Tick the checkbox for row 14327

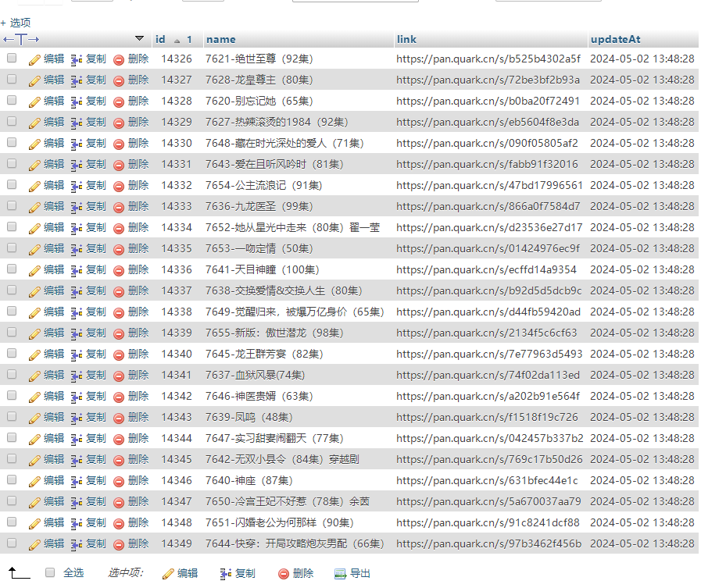pyautogui.click(x=12, y=80)
